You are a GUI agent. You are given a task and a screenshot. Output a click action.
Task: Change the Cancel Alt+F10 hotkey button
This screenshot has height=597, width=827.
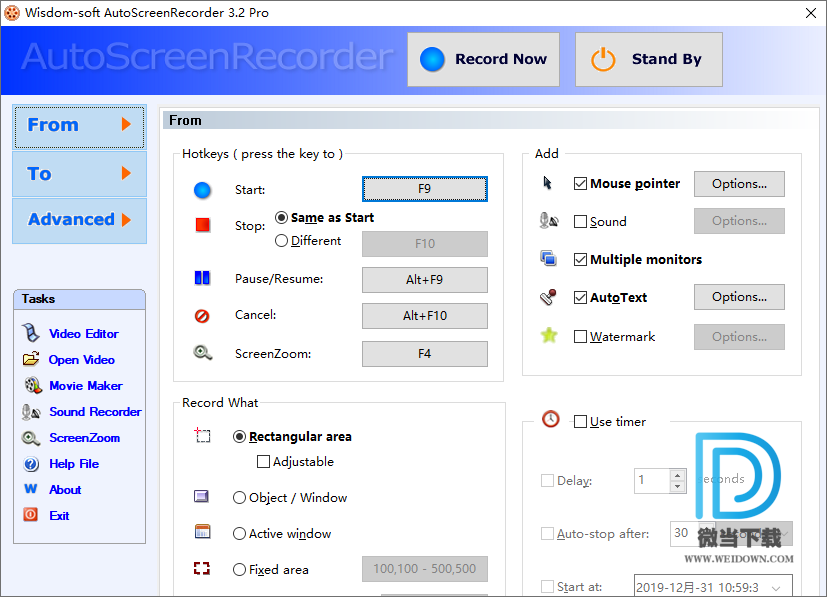coord(425,315)
